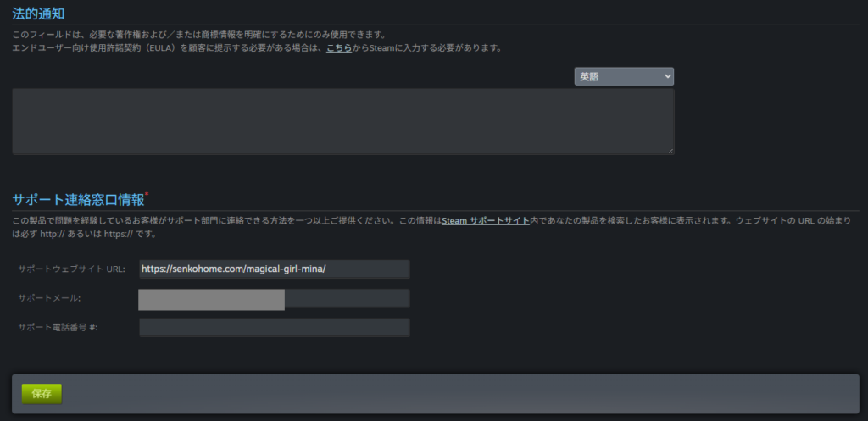
Task: Click the red required asterisk marker
Action: [x=147, y=195]
